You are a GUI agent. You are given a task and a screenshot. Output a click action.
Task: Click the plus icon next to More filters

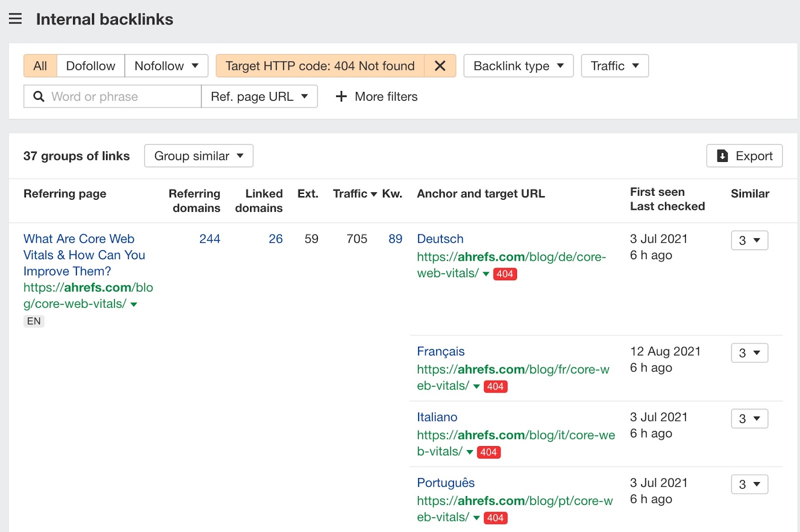(341, 96)
